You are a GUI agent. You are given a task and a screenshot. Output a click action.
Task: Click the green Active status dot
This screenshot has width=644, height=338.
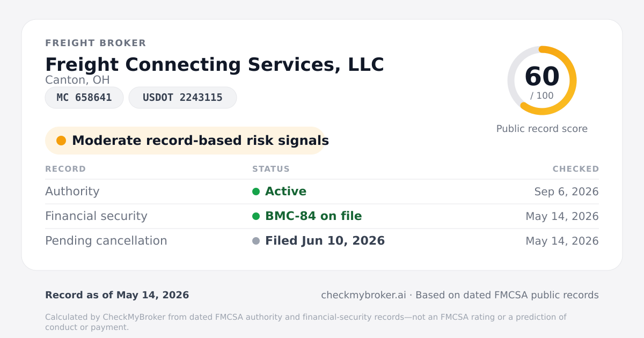[256, 192]
